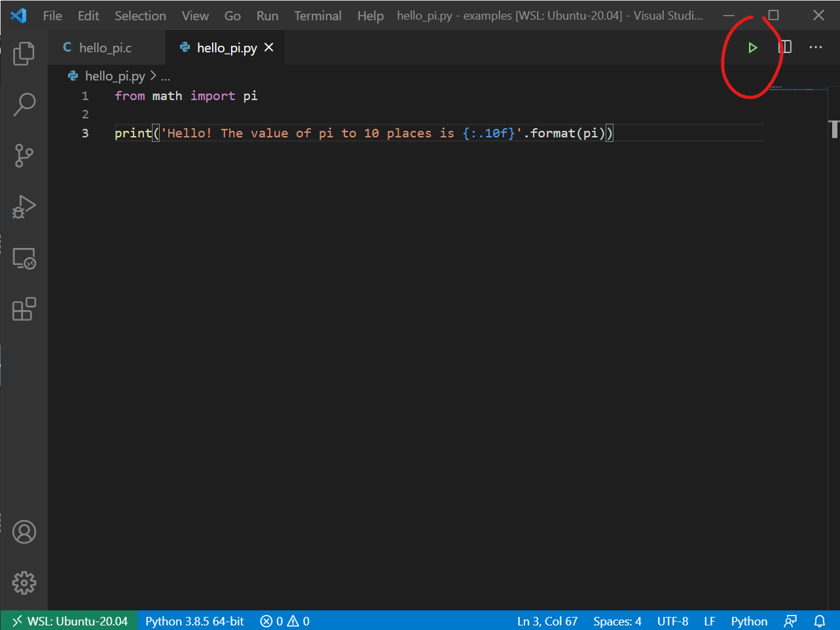Click line number 3 in gutter
The image size is (840, 630).
[x=85, y=133]
